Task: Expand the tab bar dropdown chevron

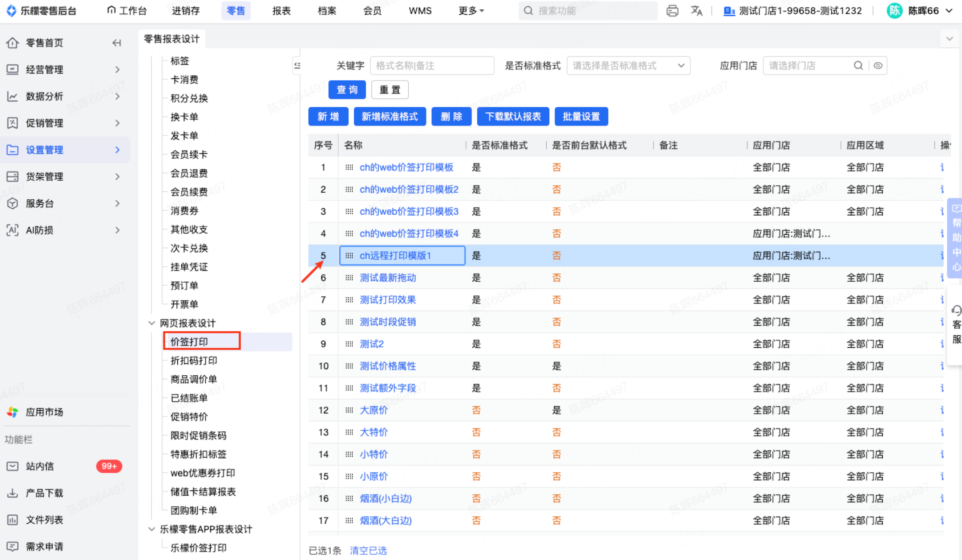Action: click(950, 39)
